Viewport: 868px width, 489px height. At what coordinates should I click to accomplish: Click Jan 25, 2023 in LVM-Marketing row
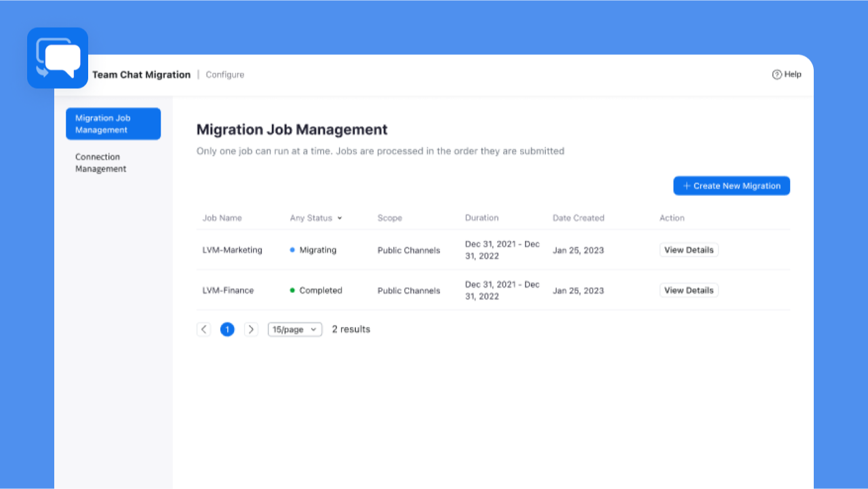(578, 250)
